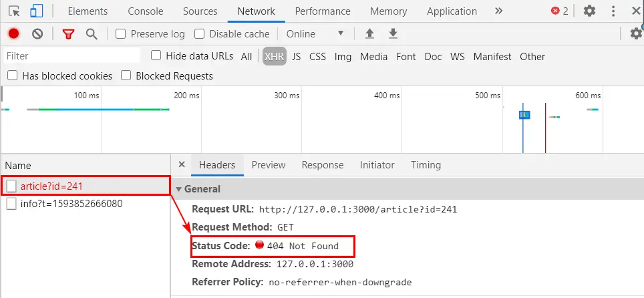The height and width of the screenshot is (298, 644).
Task: Select the JS filter type
Action: 297,57
